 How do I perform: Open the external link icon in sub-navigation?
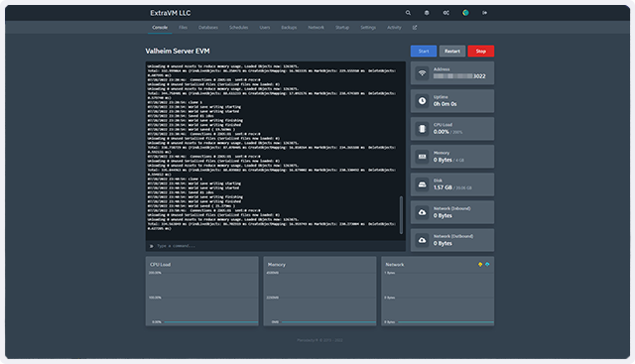pos(415,28)
